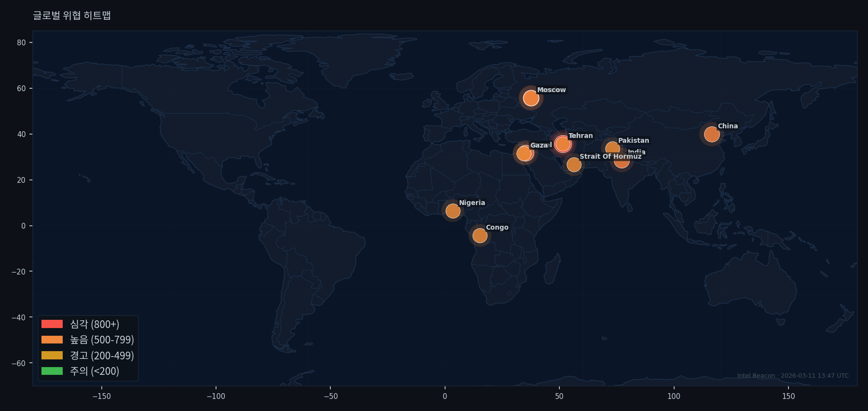Click the red 심각 (800+) legend swatch
The height and width of the screenshot is (411, 868).
52,324
